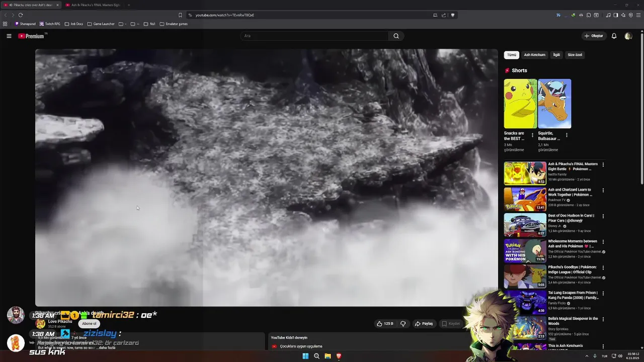Go back with the browser back arrow
Screen dimensions: 644x362
point(6,15)
